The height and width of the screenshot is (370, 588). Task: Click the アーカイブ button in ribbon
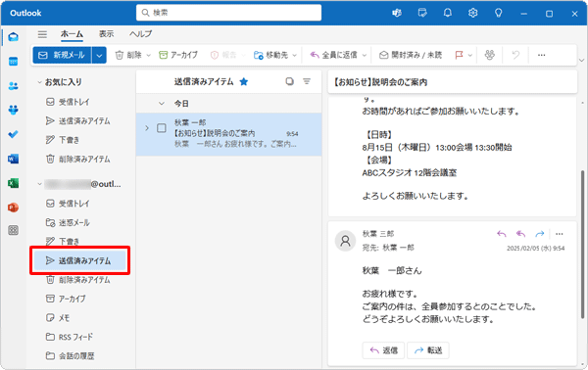pyautogui.click(x=178, y=55)
